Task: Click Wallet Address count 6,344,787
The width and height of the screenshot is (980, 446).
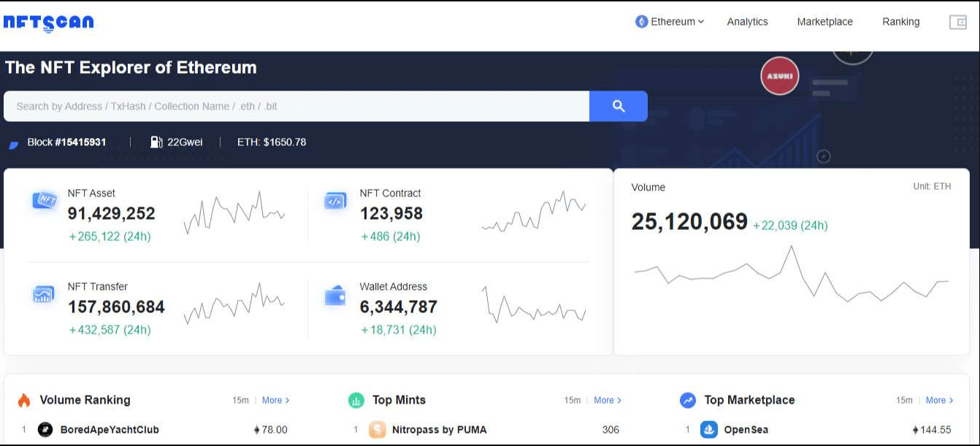Action: [399, 307]
